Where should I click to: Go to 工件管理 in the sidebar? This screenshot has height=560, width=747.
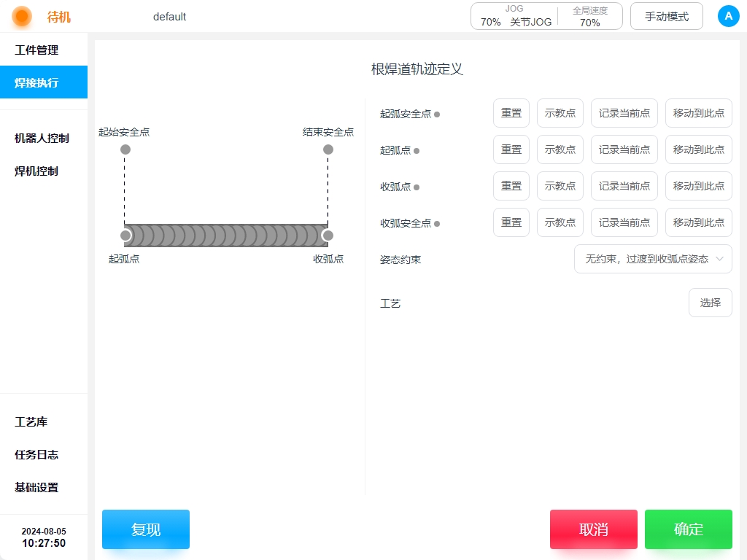point(36,50)
